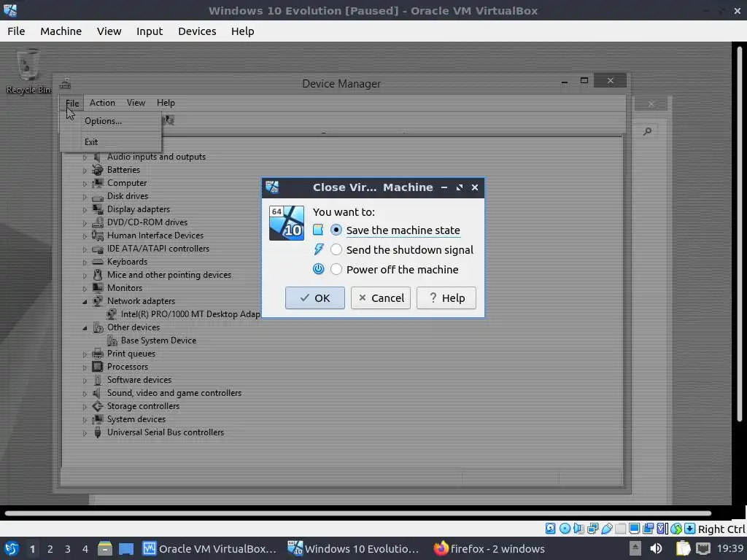Expand the Disk drives tree node
747x560 pixels.
[85, 196]
